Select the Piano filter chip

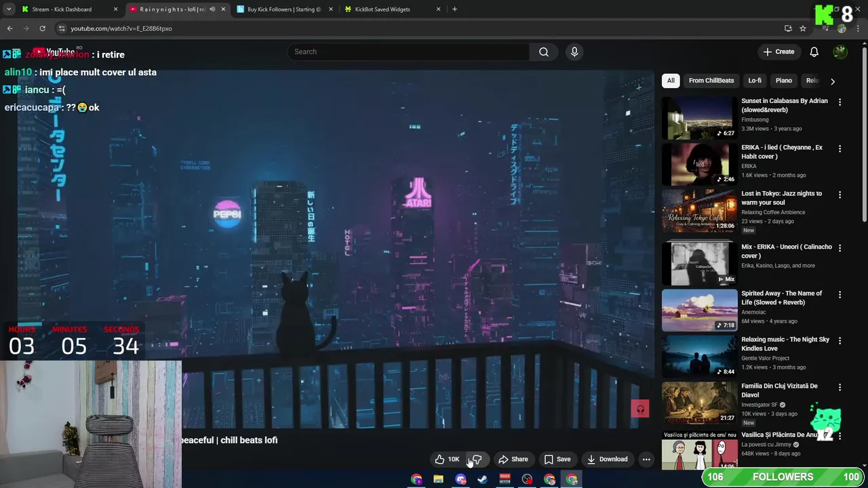click(x=784, y=81)
